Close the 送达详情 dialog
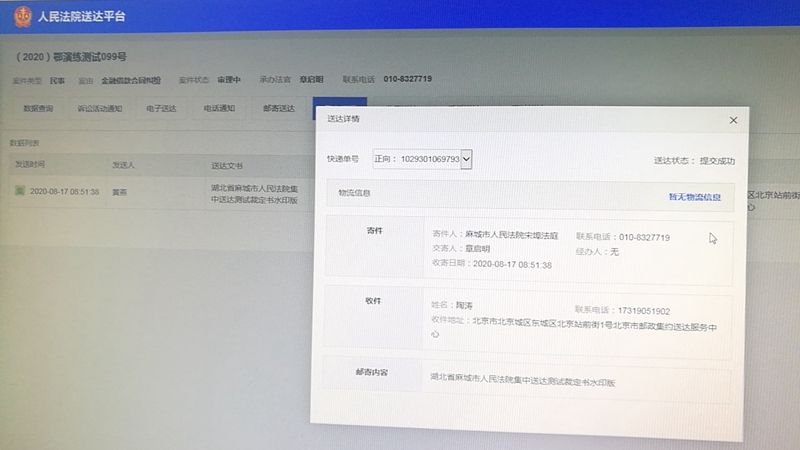 click(733, 120)
